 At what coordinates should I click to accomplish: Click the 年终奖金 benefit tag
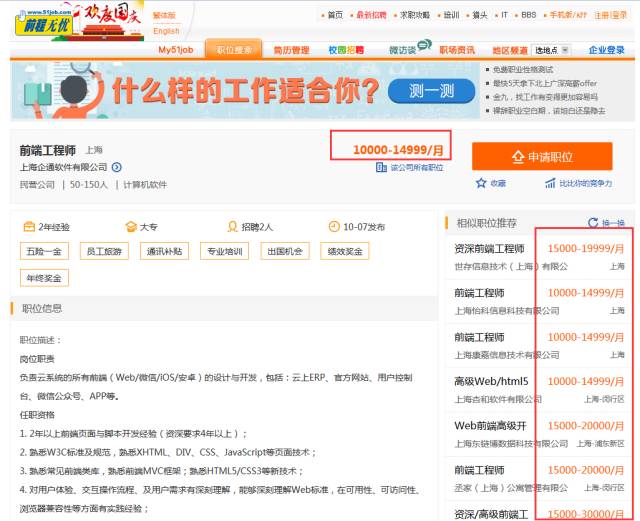point(44,278)
